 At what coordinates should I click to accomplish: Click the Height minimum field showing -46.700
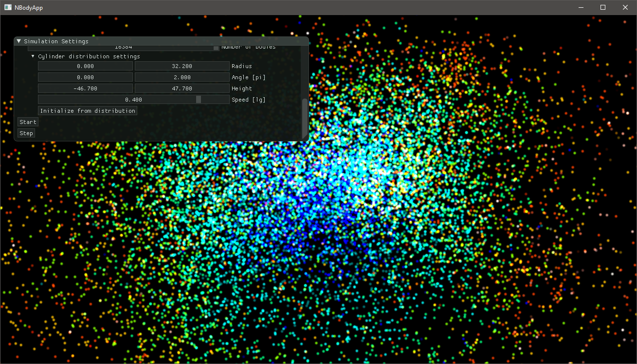point(85,88)
